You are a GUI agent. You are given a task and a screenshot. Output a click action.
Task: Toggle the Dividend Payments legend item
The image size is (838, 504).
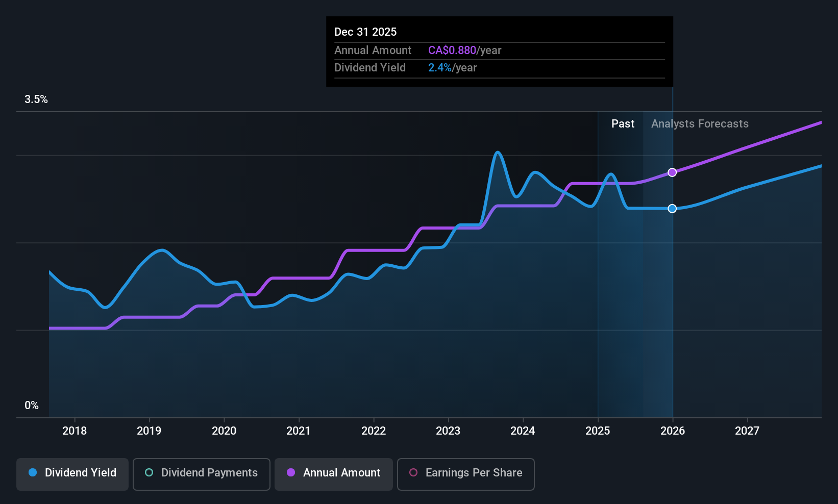click(201, 473)
